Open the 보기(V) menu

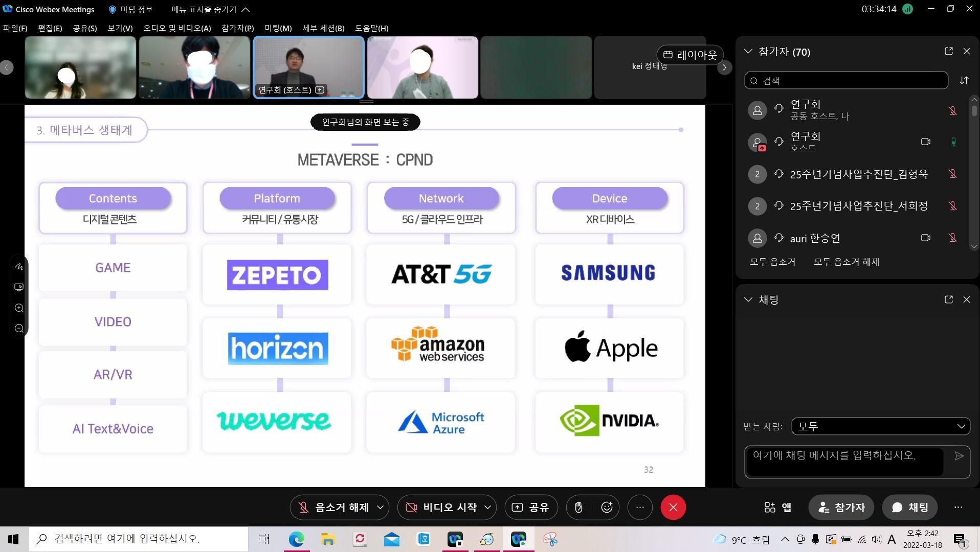coord(120,28)
